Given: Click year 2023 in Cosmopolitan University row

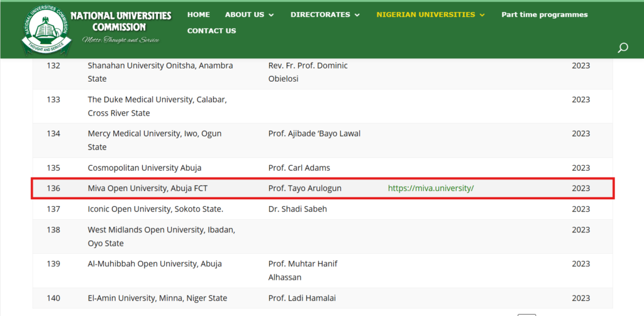Looking at the screenshot, I should (x=580, y=168).
